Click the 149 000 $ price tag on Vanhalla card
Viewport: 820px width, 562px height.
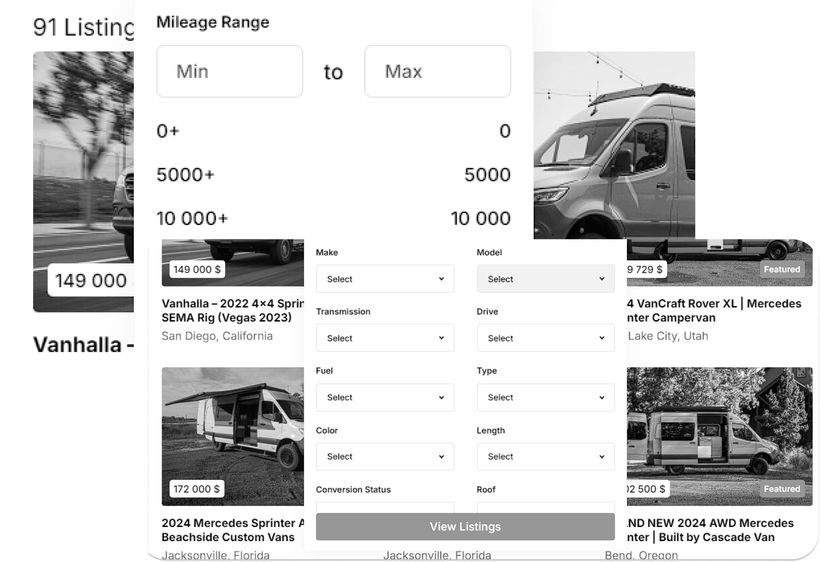[197, 269]
